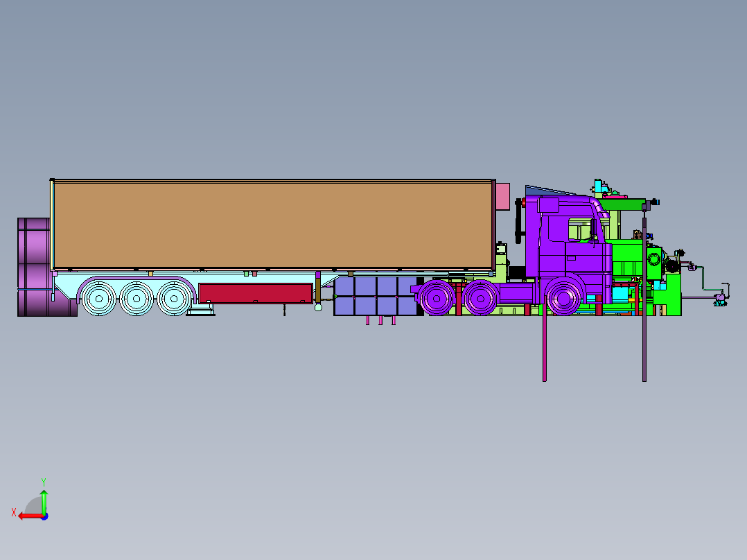Pick the middle trailer wheel

click(137, 299)
